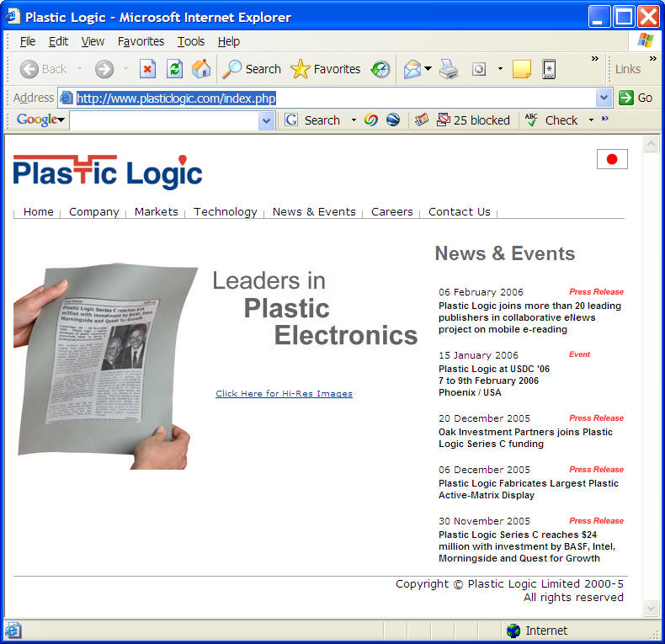
Task: Open the eNews project press release headline
Action: (529, 317)
